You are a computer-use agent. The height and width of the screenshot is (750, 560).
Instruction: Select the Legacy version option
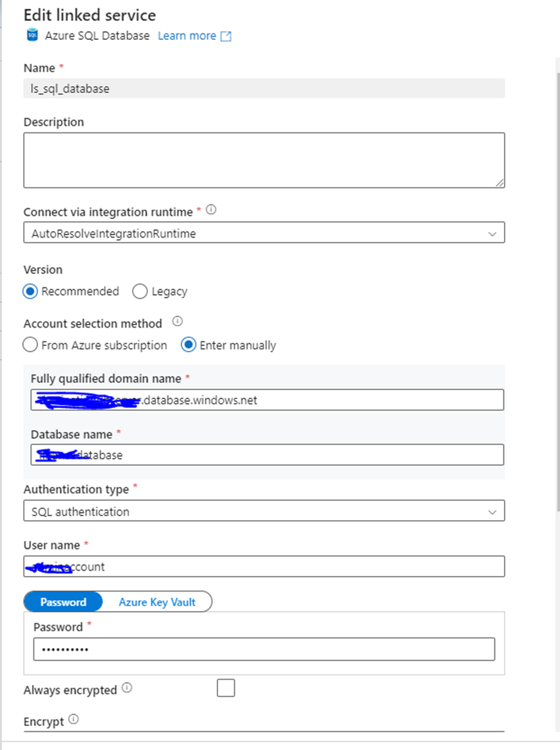[140, 291]
